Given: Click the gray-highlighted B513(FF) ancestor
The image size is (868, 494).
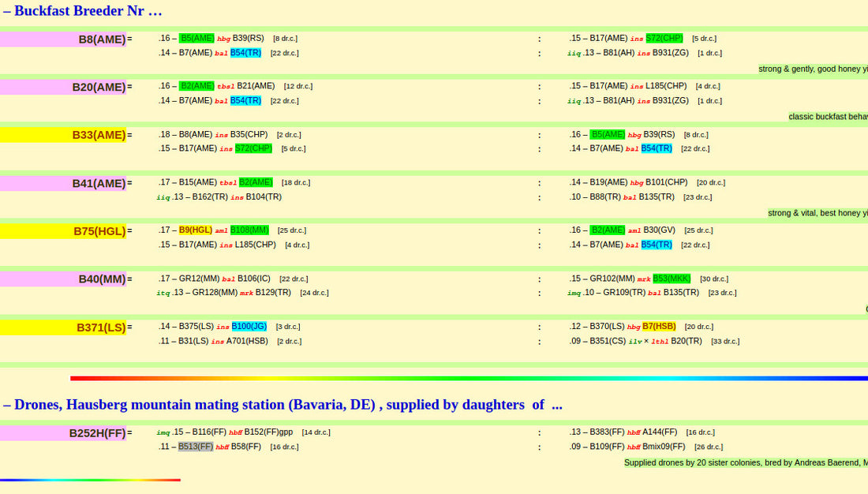Looking at the screenshot, I should [196, 447].
